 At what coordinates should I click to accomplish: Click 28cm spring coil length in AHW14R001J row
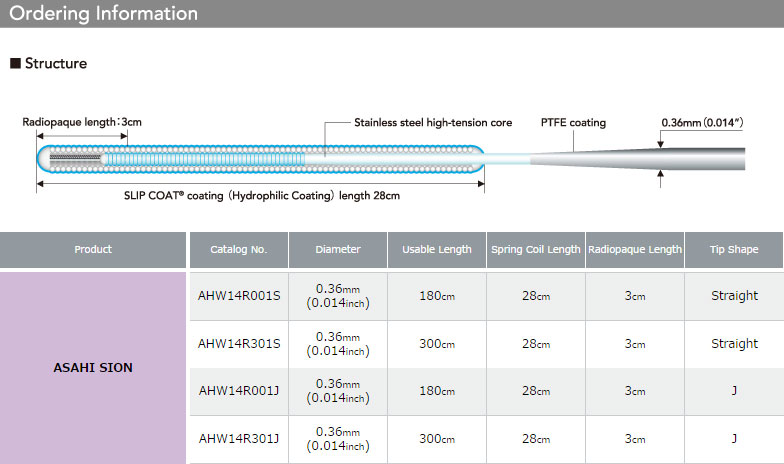click(536, 391)
